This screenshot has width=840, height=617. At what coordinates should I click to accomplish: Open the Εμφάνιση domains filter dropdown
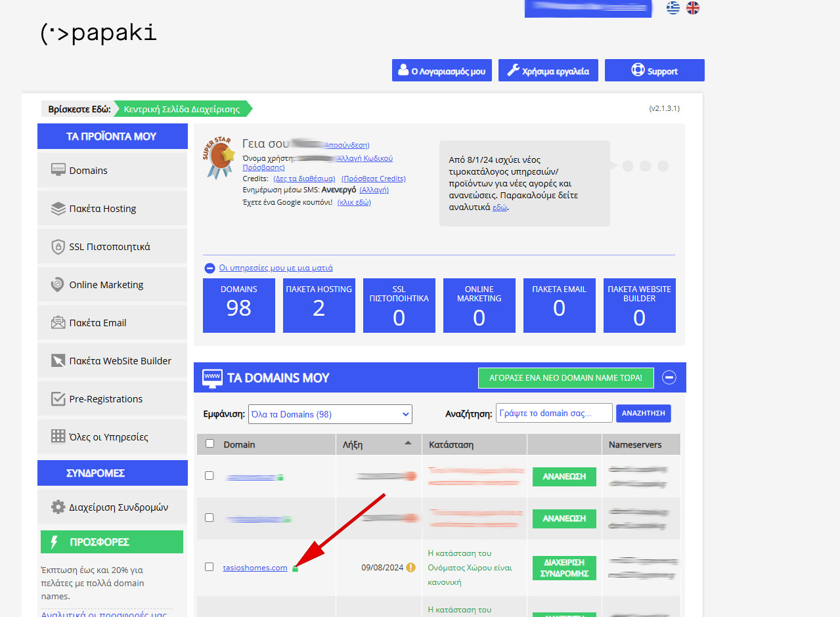[330, 414]
